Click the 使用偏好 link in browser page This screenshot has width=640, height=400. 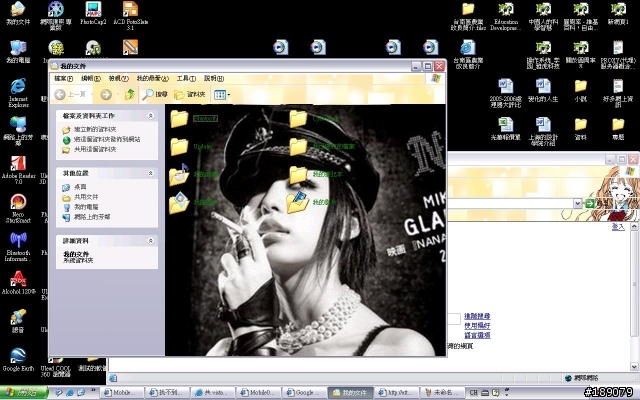[477, 325]
